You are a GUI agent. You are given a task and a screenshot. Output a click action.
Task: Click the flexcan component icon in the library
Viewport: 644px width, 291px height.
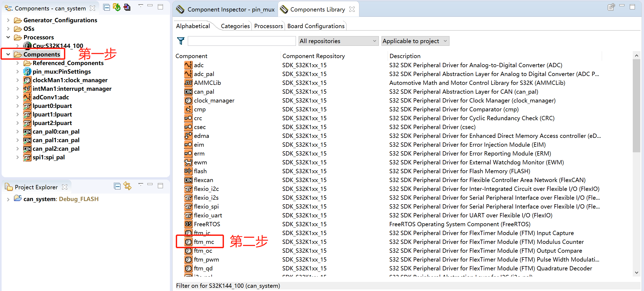[188, 180]
